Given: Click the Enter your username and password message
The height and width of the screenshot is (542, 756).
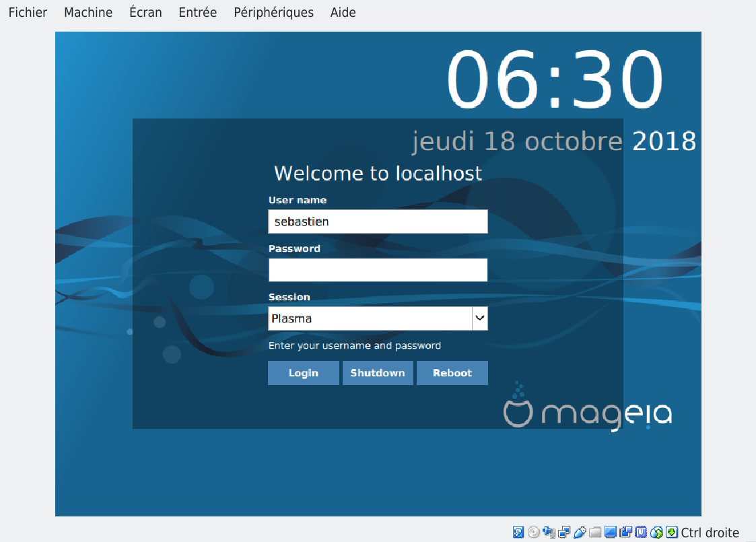Looking at the screenshot, I should tap(354, 345).
